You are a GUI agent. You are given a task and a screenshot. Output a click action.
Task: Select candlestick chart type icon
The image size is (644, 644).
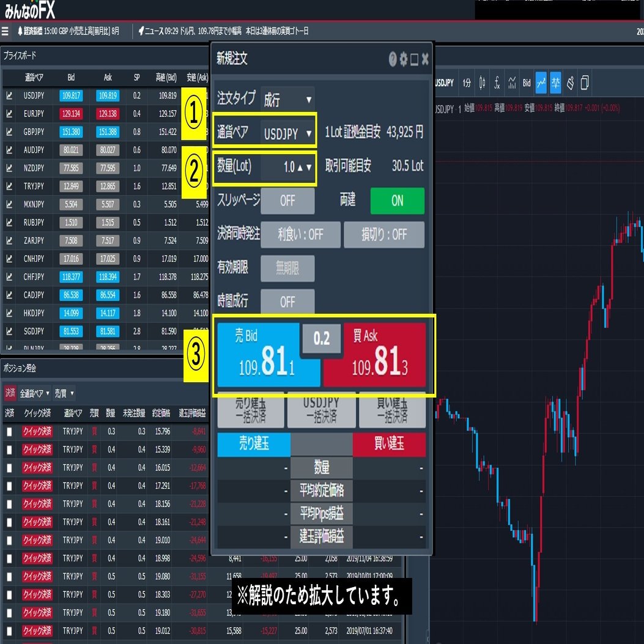coord(482,83)
